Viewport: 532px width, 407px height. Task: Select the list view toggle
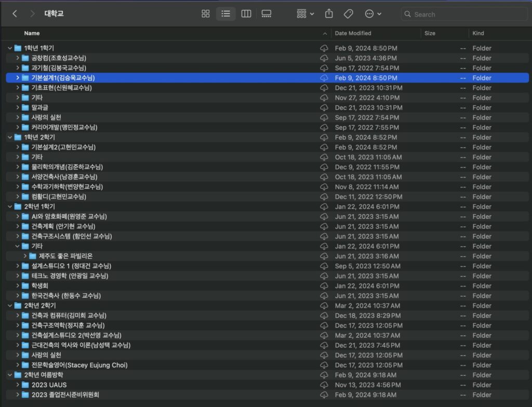(x=226, y=14)
